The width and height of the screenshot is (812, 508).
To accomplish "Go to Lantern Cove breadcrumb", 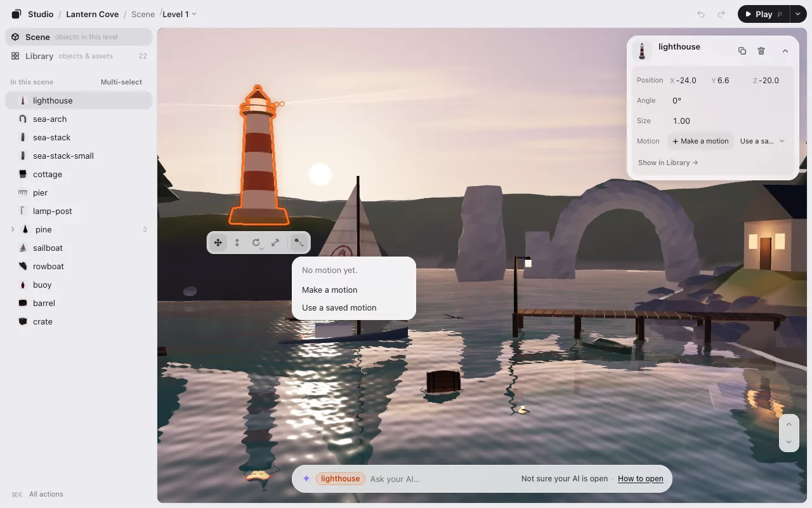I will [x=93, y=14].
